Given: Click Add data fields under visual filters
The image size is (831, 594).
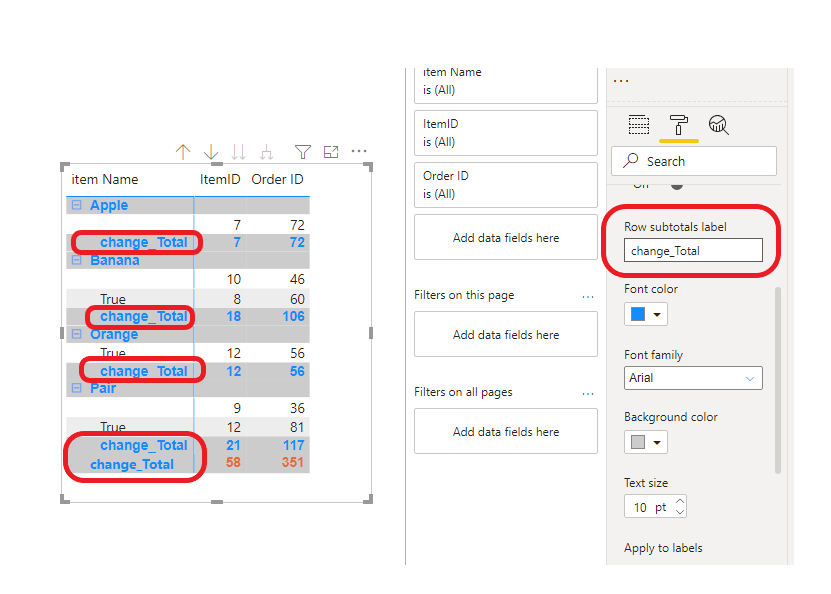Looking at the screenshot, I should click(x=506, y=237).
